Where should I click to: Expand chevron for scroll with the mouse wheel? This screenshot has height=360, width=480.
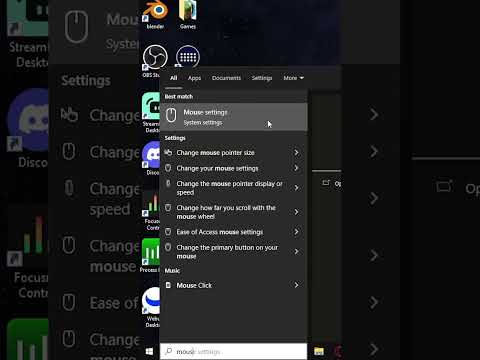296,212
